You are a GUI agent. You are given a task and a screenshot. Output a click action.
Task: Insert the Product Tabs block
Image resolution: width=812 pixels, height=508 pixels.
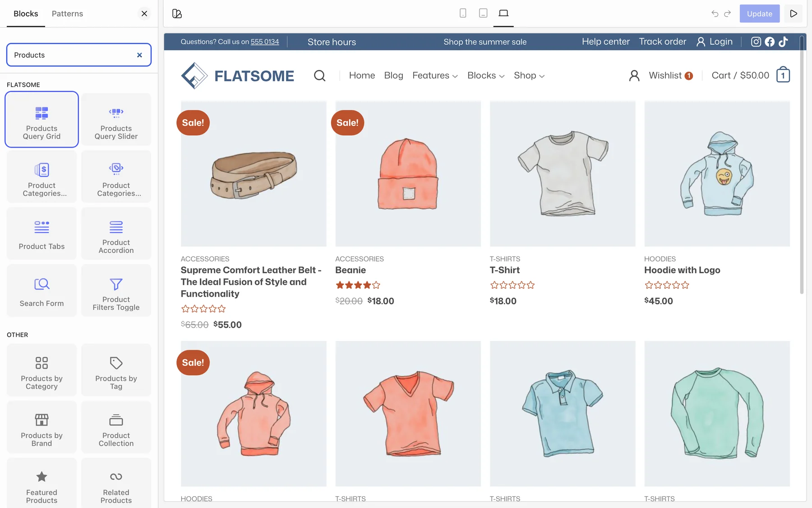pos(42,233)
